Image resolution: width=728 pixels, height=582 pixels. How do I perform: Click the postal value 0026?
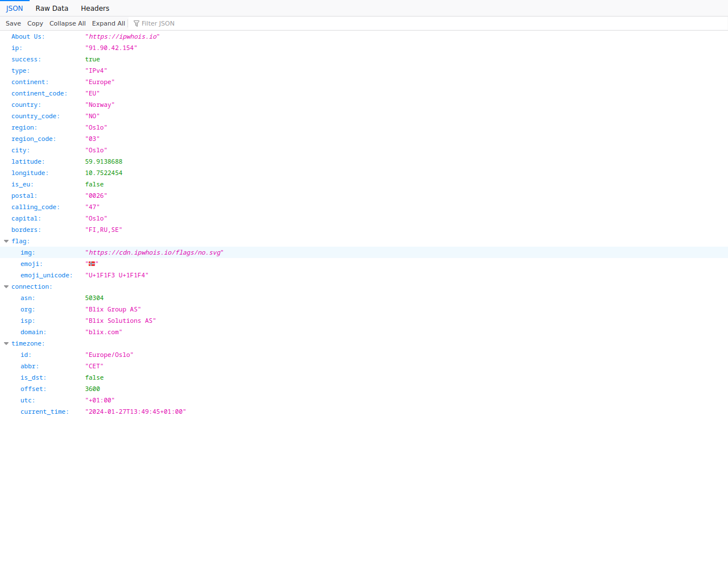pyautogui.click(x=96, y=196)
